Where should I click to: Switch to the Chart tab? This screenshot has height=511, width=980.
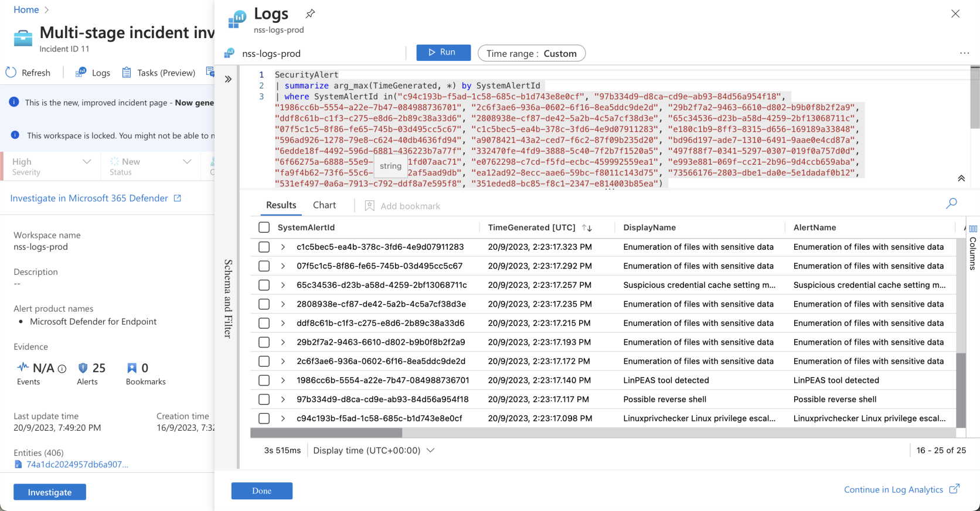coord(324,205)
